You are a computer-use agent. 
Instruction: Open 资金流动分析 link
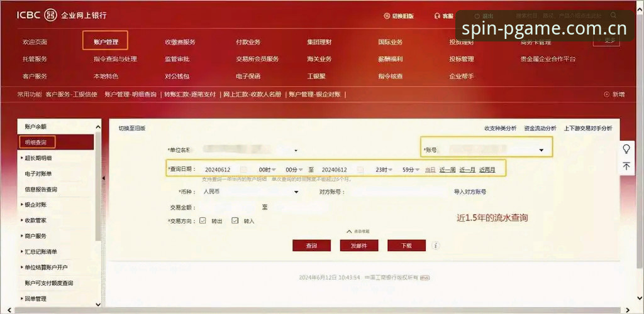point(540,128)
